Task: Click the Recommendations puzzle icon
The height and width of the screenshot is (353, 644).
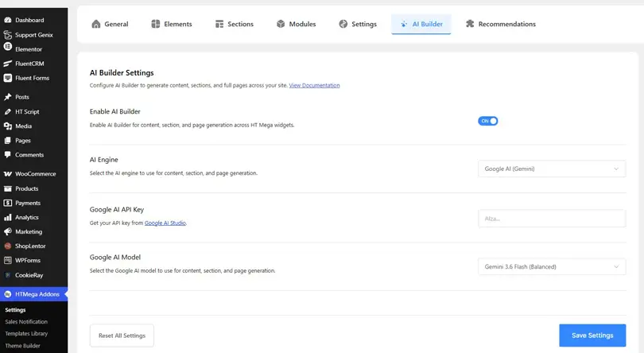Action: point(470,24)
